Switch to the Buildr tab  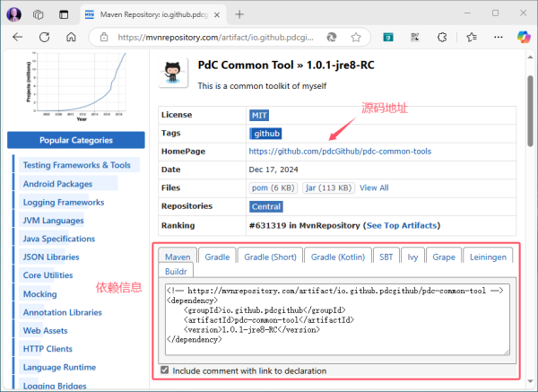[176, 271]
